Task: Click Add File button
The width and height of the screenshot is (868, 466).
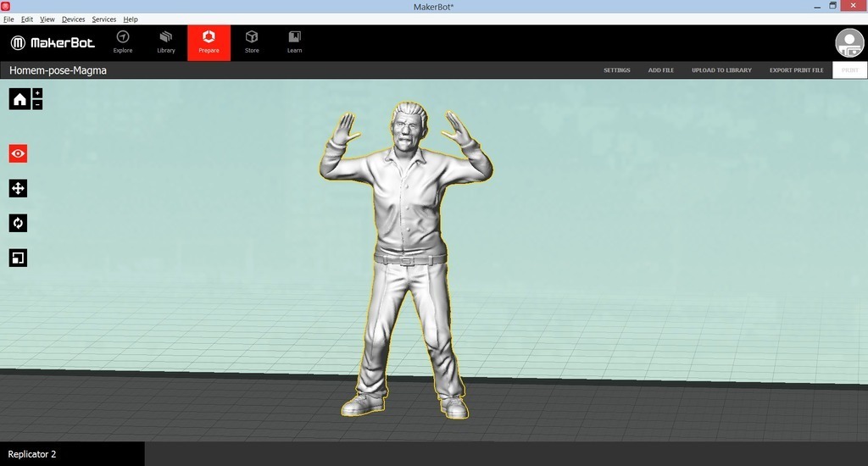Action: pos(661,70)
